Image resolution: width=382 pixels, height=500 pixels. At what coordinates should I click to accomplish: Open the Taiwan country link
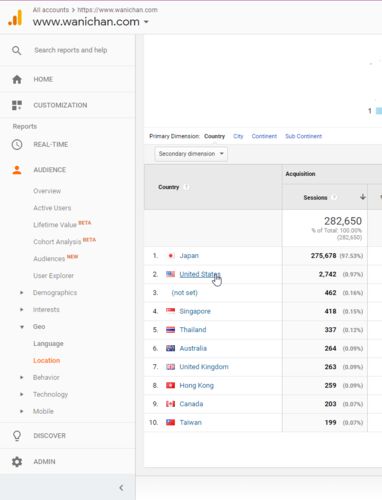pos(190,422)
